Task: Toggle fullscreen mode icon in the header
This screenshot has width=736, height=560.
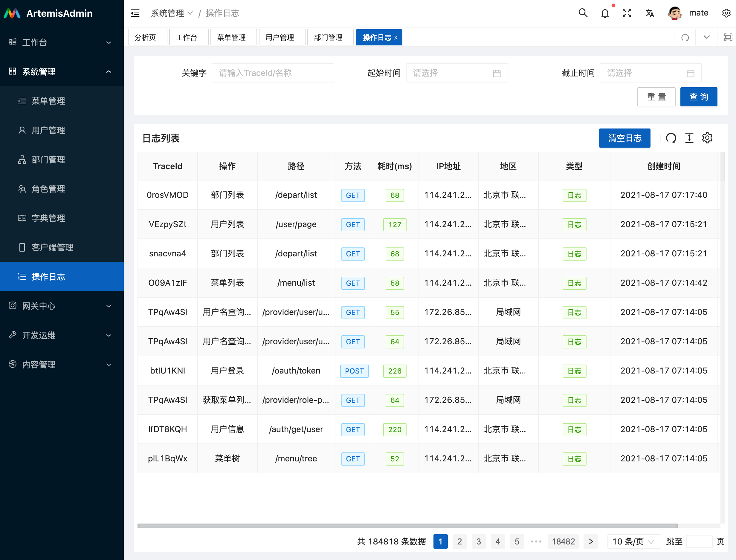Action: tap(627, 13)
